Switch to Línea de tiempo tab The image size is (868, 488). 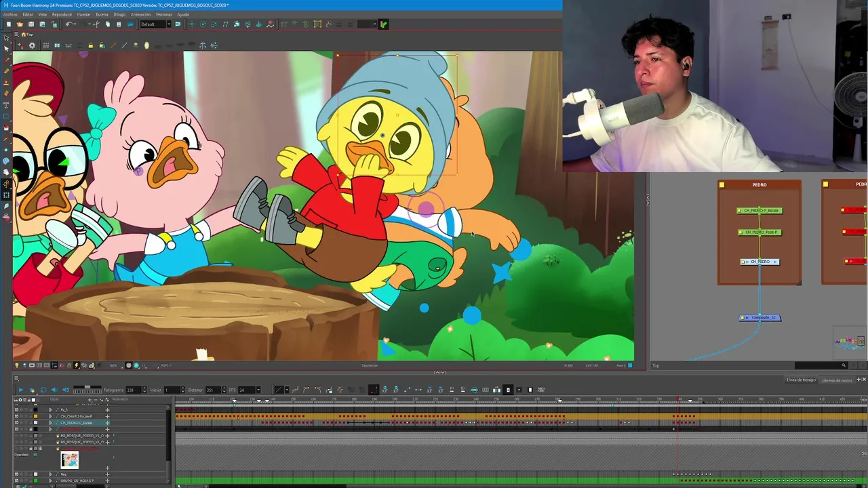click(x=801, y=380)
